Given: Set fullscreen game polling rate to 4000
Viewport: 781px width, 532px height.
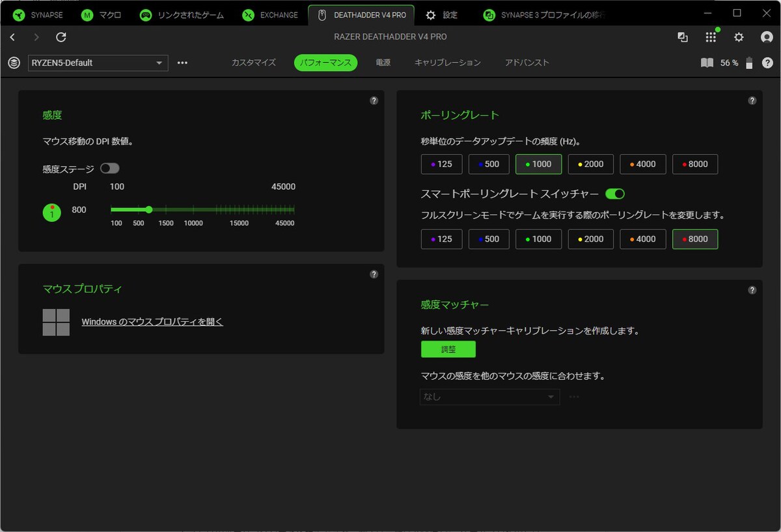Looking at the screenshot, I should [642, 239].
